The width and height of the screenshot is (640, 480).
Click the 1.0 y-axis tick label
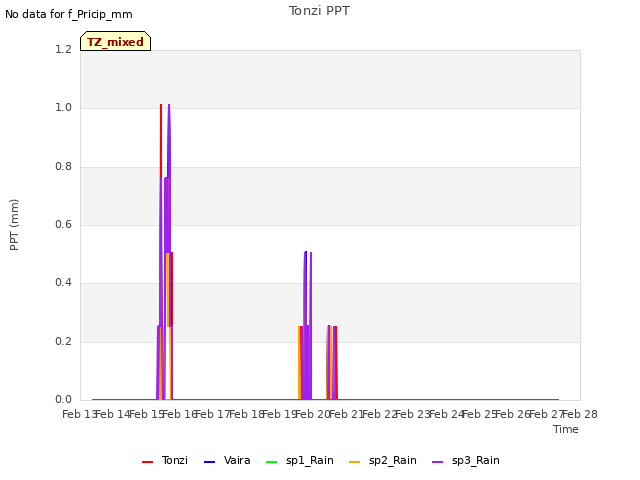tap(64, 107)
